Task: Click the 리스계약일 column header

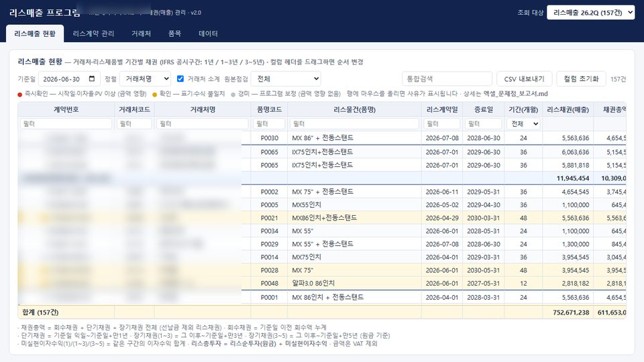Action: click(x=441, y=109)
